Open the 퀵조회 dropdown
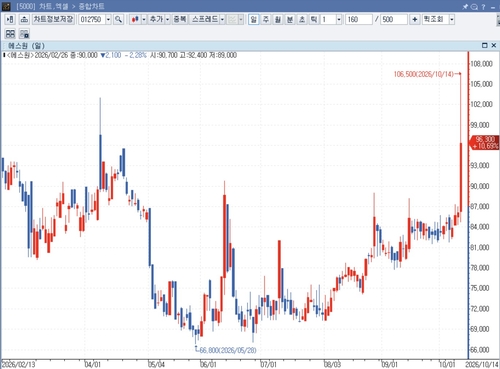Image resolution: width=500 pixels, height=369 pixels. (452, 20)
